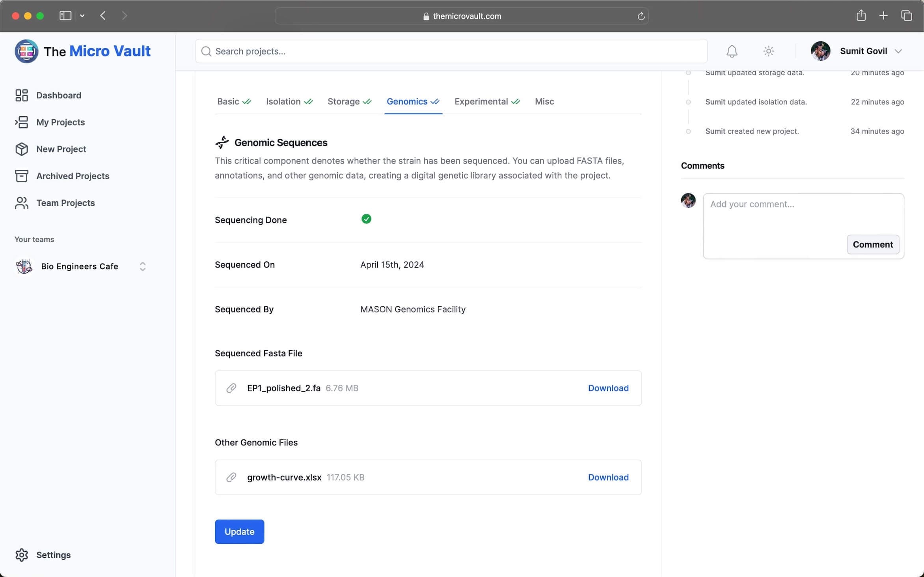Click the Team Projects sidebar icon

click(x=22, y=202)
